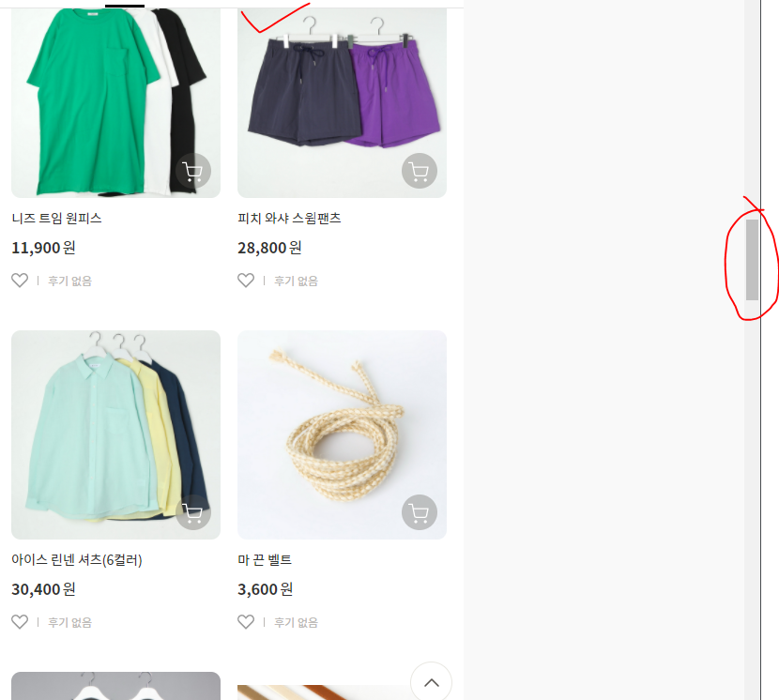
Task: Open 니즈 트임 원피스 product title
Action: 56,218
